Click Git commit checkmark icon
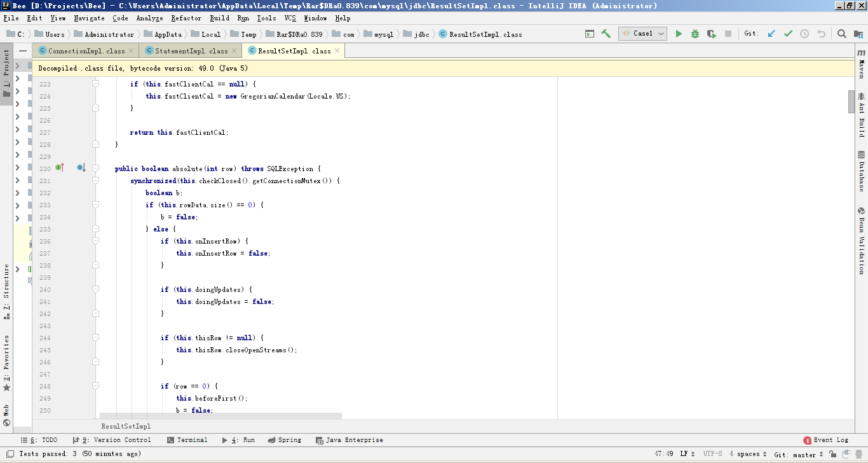The height and width of the screenshot is (463, 868). pyautogui.click(x=788, y=34)
